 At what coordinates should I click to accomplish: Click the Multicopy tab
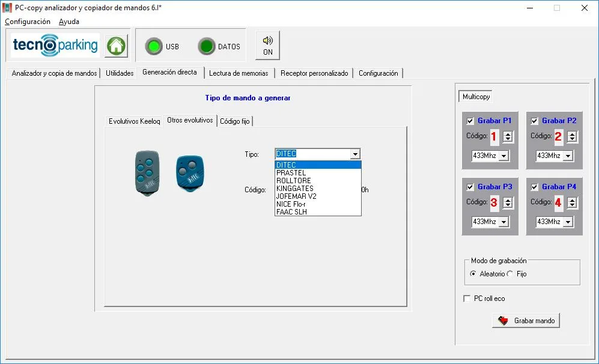click(476, 97)
